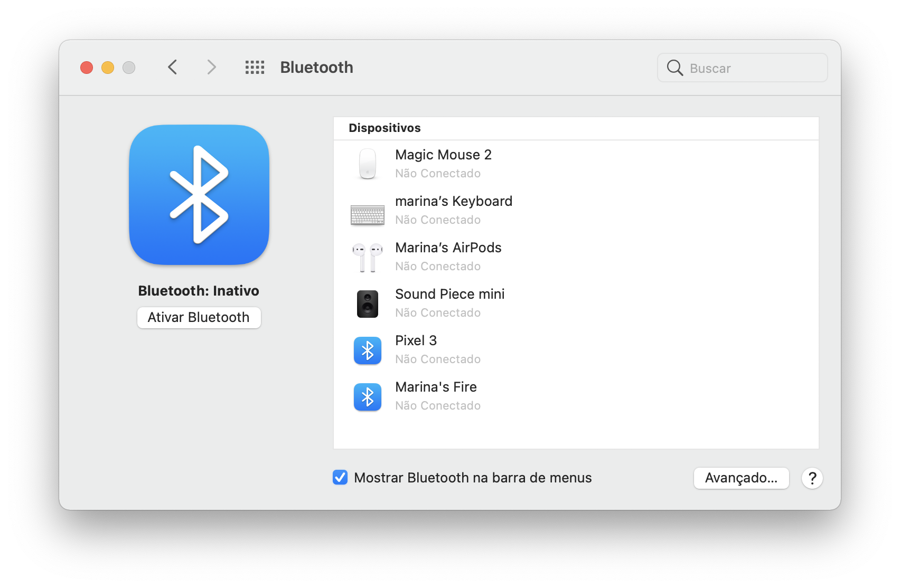Select the Marina's Fire Bluetooth icon

(368, 396)
